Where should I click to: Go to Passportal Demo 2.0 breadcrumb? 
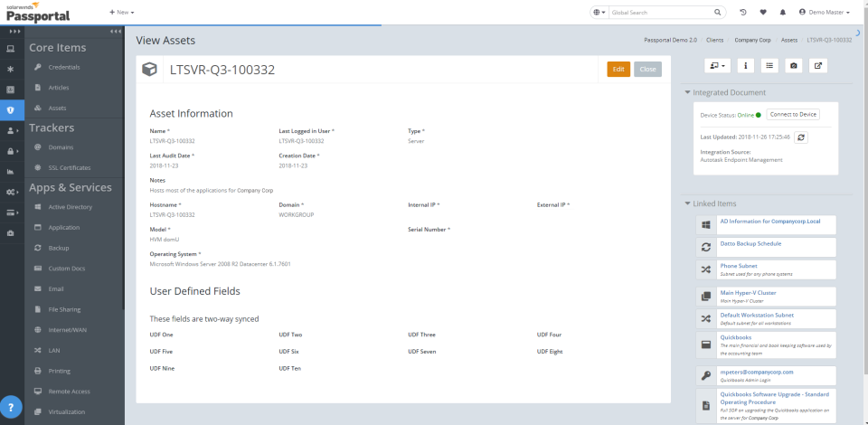670,41
